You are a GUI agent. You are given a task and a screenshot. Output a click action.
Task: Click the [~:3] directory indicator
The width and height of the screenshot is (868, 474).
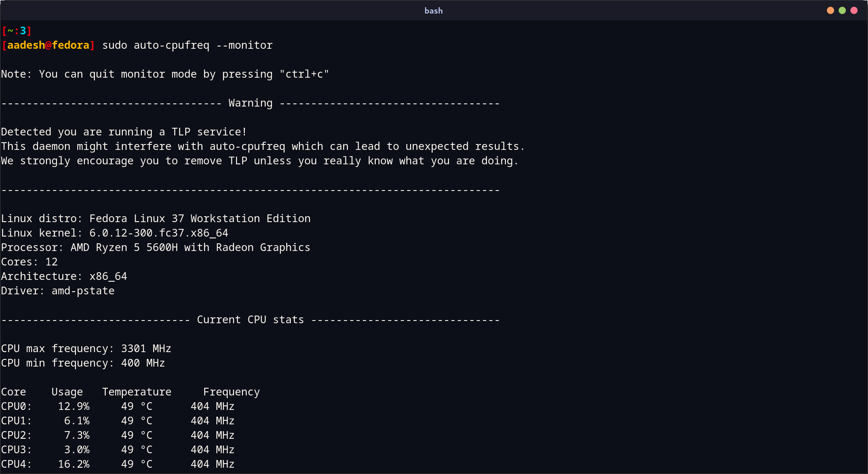click(x=17, y=31)
